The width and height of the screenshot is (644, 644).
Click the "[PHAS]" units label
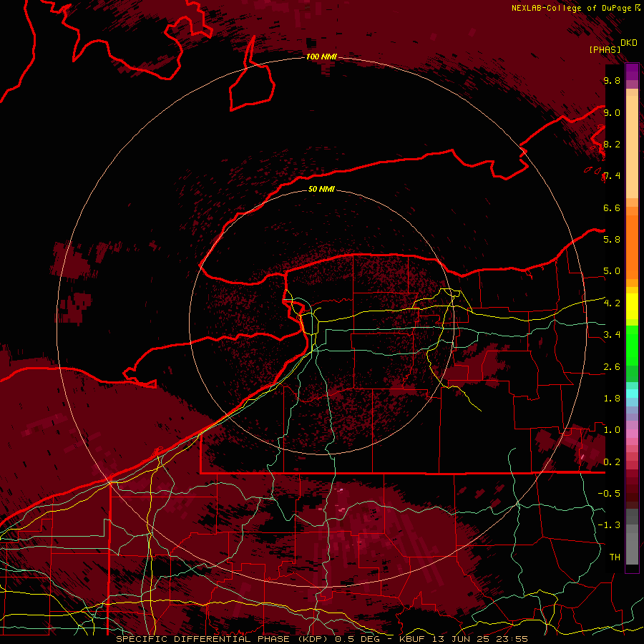pos(605,49)
